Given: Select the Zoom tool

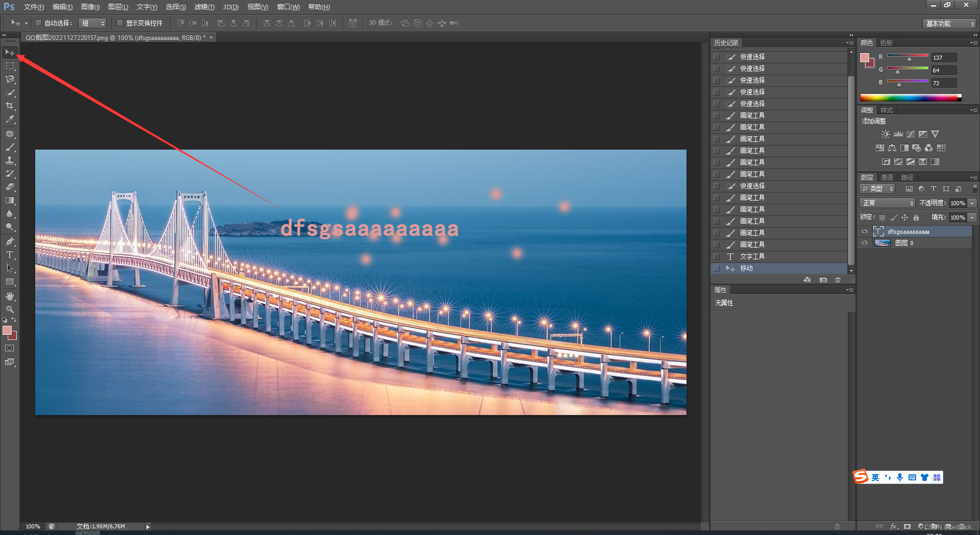Looking at the screenshot, I should coord(10,309).
